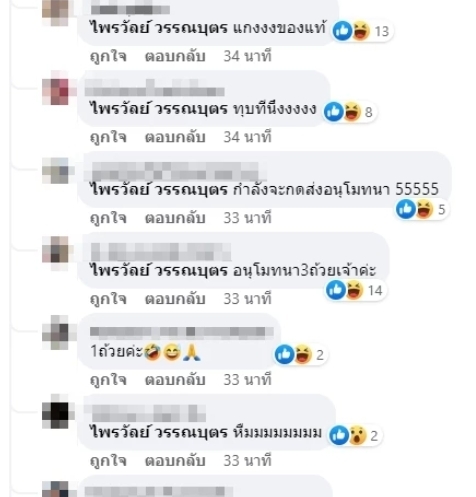Open the 33 นาที timestamp under หืมมมมมมมม comment

pyautogui.click(x=247, y=461)
